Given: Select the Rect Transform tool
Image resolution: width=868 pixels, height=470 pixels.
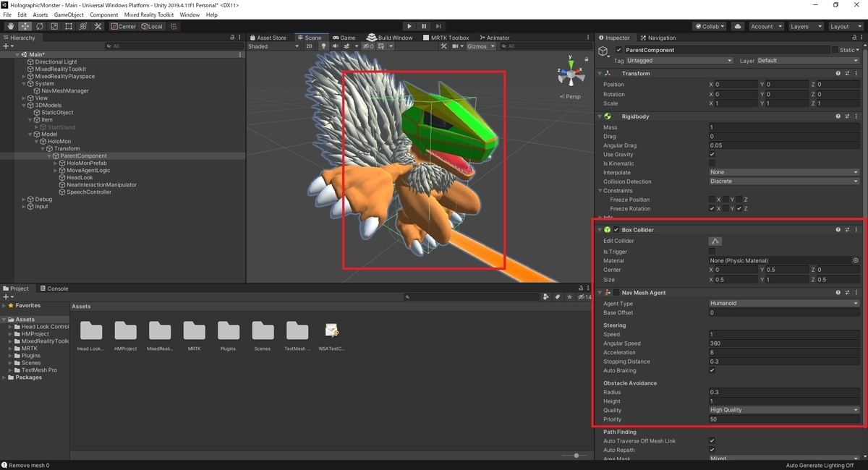Looking at the screenshot, I should 68,27.
